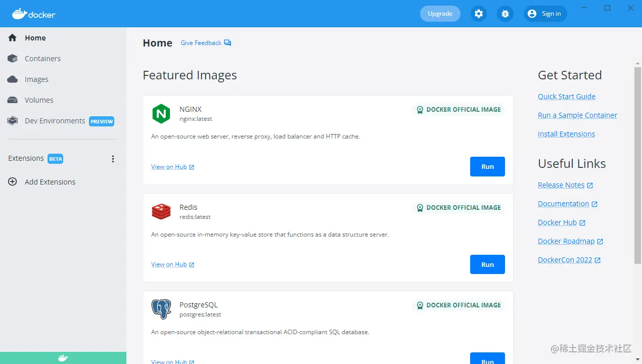The image size is (642, 364).
Task: Click the PostgreSQL elephant icon
Action: 161,309
